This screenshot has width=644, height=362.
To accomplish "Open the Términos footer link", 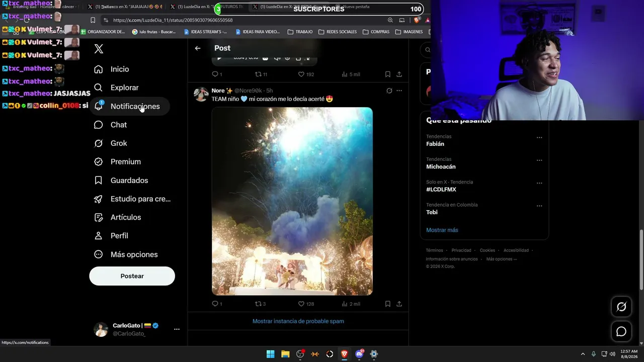I will tap(435, 250).
